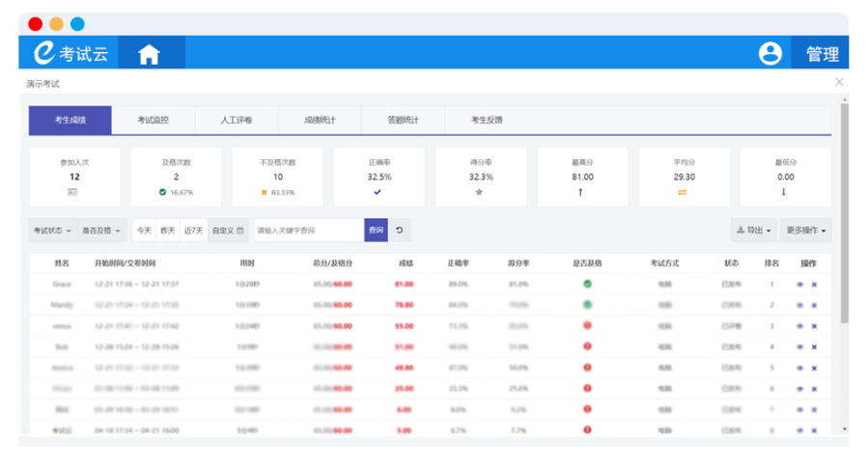Click eye icon in Bob's row
The height and width of the screenshot is (469, 868).
coord(799,346)
